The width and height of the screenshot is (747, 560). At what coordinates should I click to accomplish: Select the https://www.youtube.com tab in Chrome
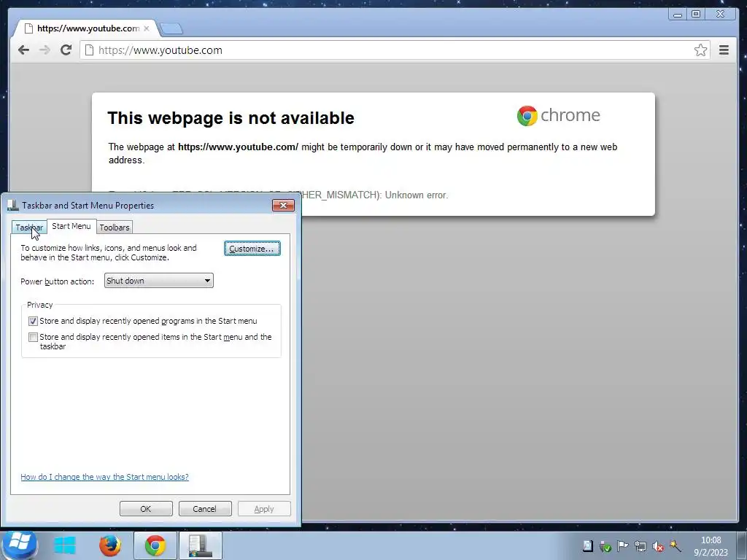[x=86, y=28]
